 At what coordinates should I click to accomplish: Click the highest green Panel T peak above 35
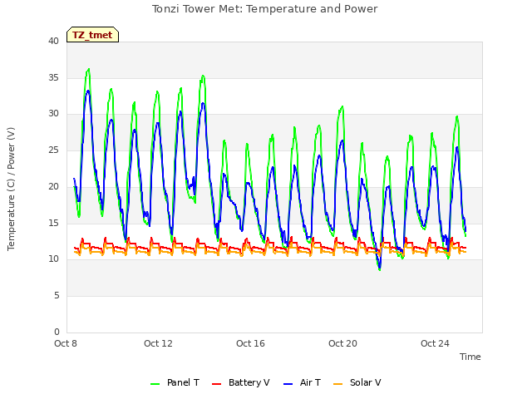pyautogui.click(x=89, y=69)
